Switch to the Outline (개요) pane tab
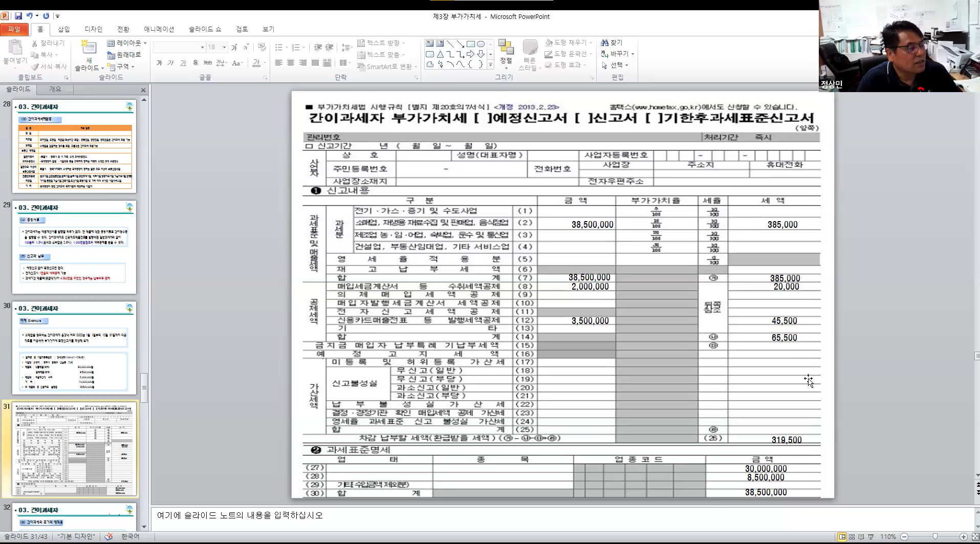The height and width of the screenshot is (544, 980). pyautogui.click(x=55, y=89)
